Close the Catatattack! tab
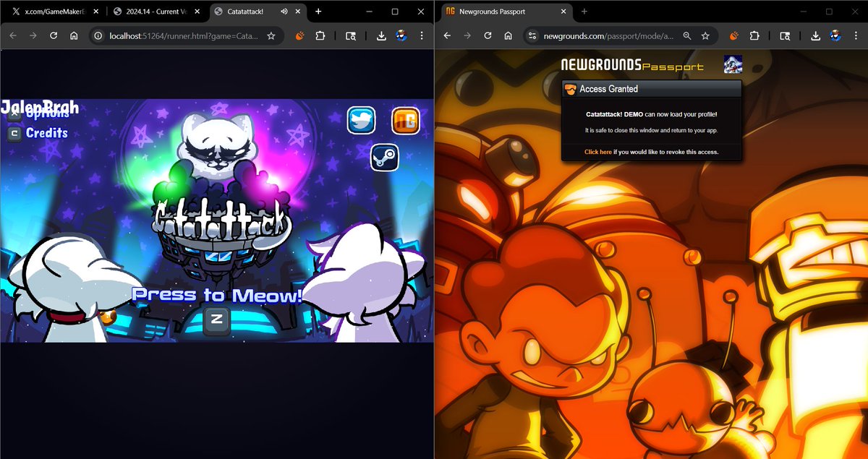Image resolution: width=868 pixels, height=459 pixels. [299, 12]
